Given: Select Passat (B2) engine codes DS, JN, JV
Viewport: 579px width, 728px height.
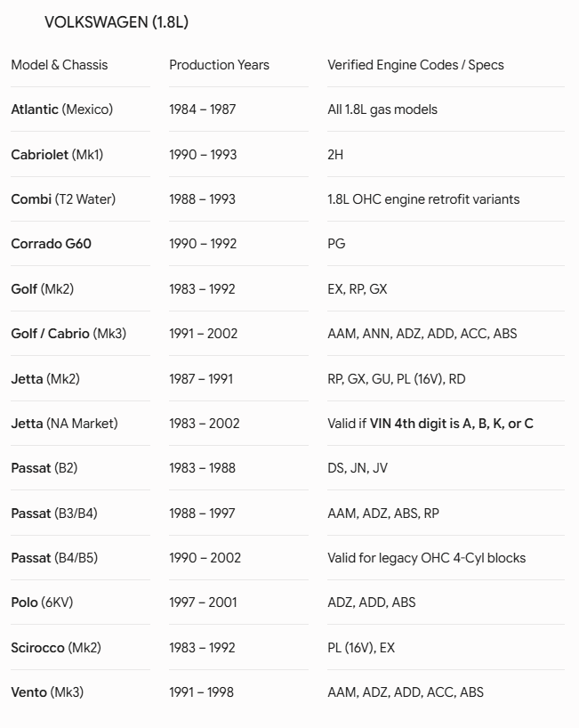Looking at the screenshot, I should (358, 468).
